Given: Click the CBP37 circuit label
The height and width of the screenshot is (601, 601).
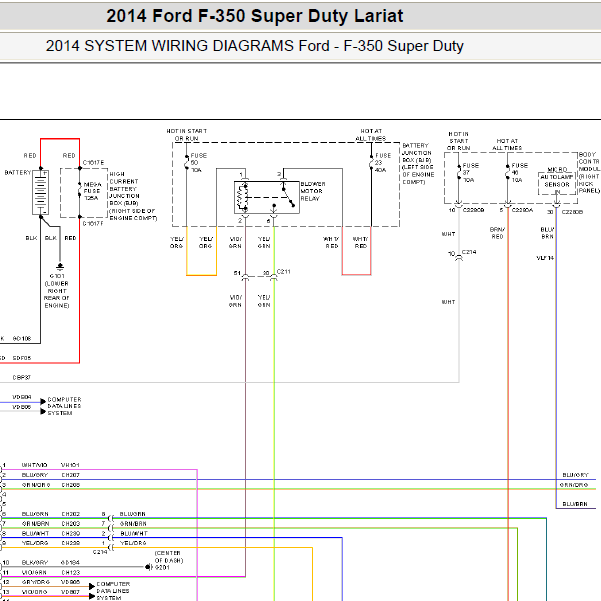Looking at the screenshot, I should pos(22,378).
